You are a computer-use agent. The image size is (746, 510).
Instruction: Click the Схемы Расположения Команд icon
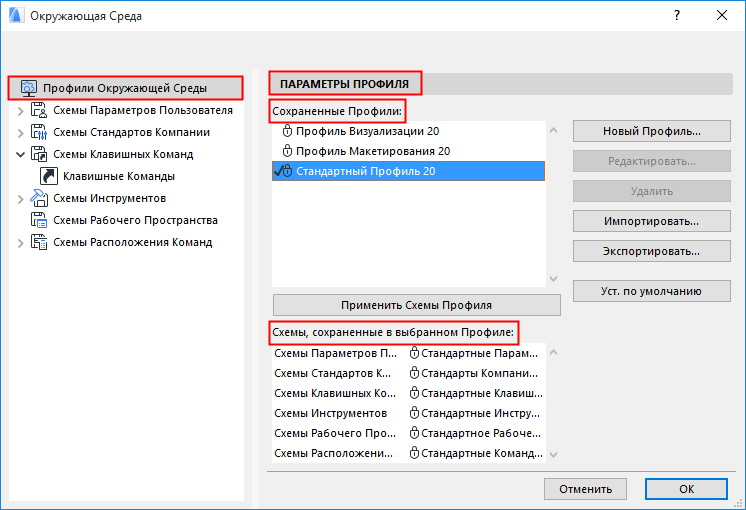click(39, 242)
